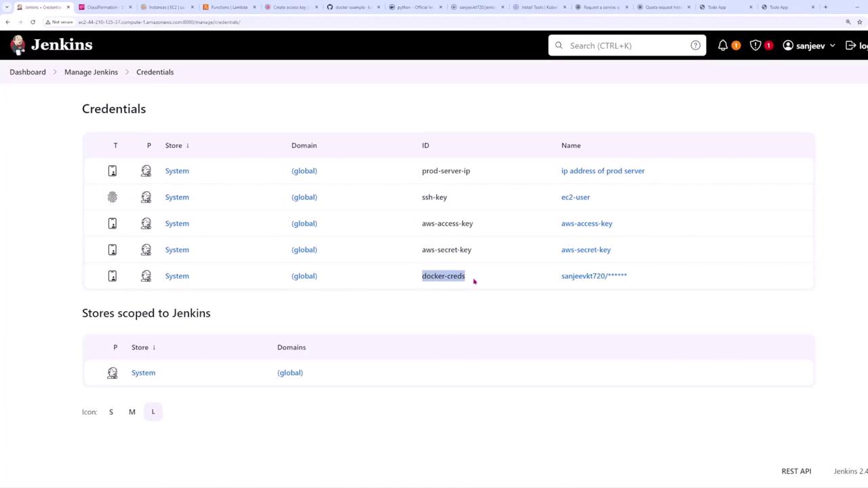Click the ssh-key ID text

[x=435, y=197]
